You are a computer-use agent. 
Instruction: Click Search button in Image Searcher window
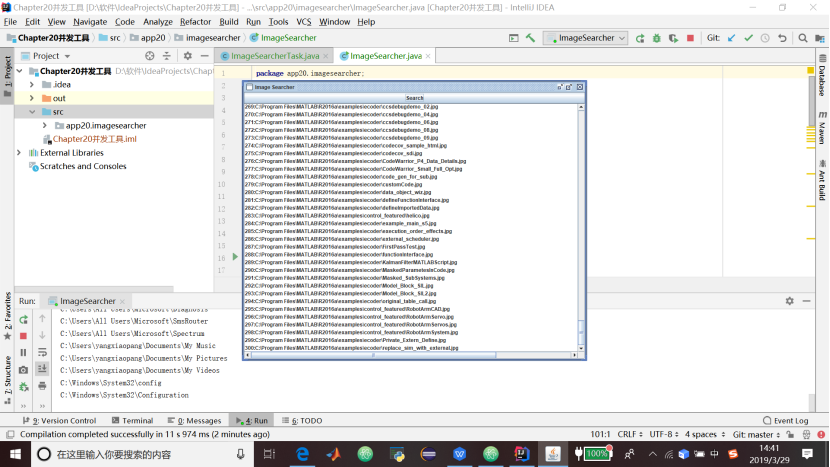pos(414,98)
